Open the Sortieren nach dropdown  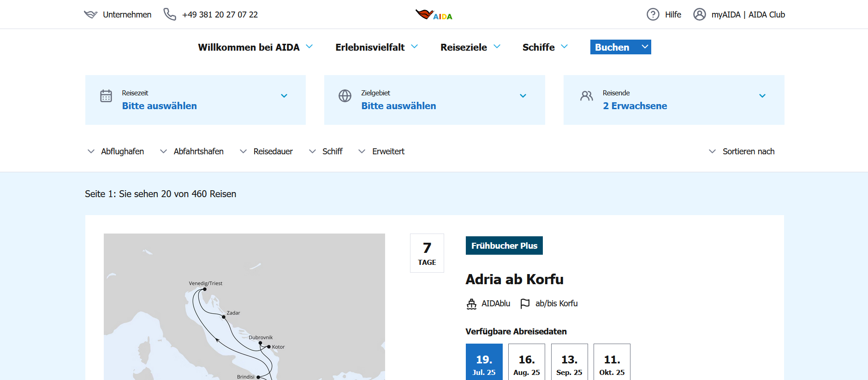pos(742,152)
